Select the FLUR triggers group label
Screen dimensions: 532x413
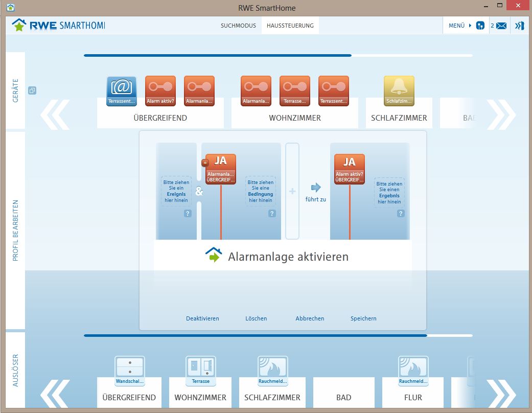(x=413, y=397)
